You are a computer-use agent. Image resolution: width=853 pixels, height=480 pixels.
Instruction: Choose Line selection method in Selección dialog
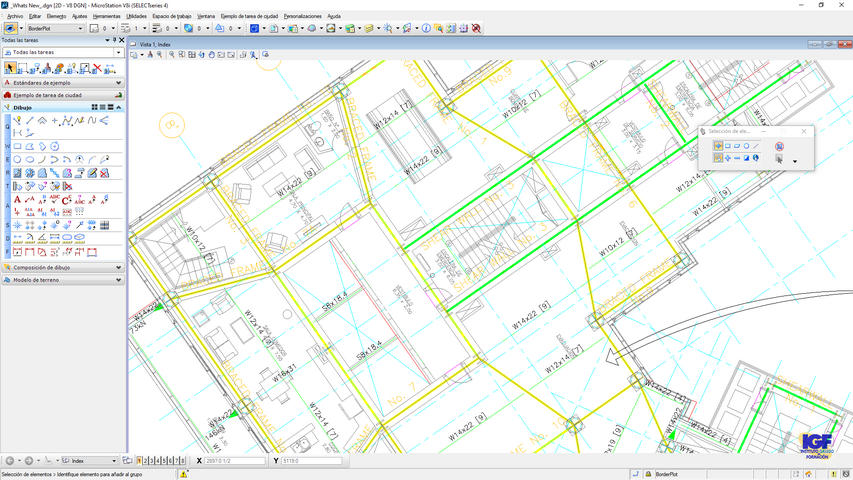(756, 146)
